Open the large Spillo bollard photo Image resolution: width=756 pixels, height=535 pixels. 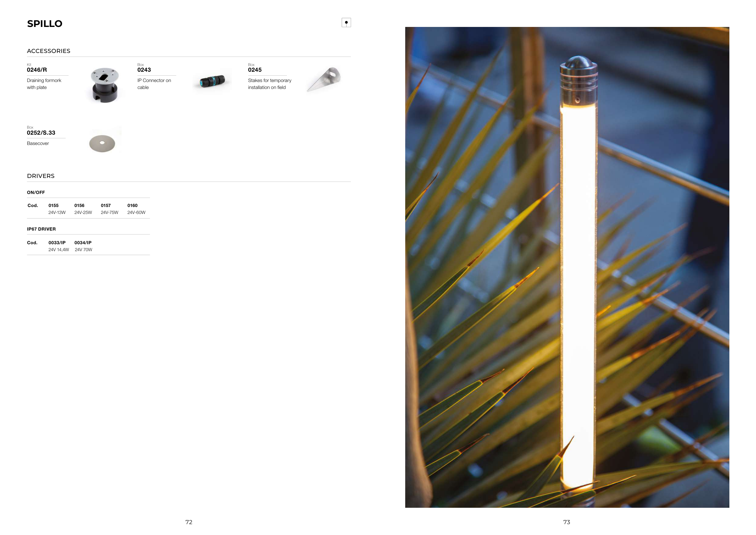pyautogui.click(x=567, y=267)
